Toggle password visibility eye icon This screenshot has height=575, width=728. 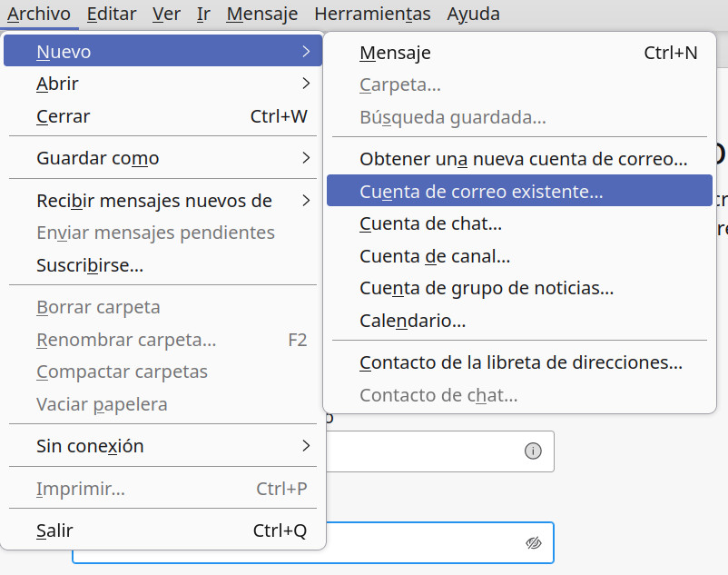pyautogui.click(x=534, y=542)
